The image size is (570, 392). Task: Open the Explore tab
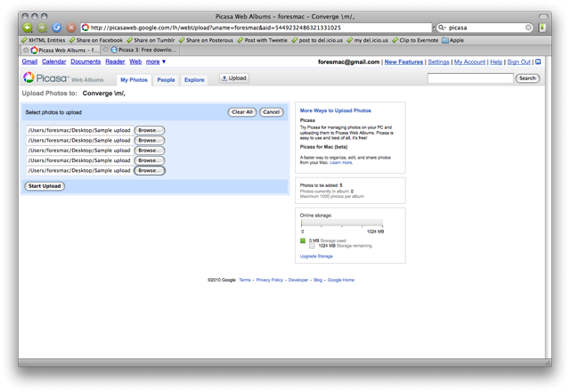tap(194, 79)
